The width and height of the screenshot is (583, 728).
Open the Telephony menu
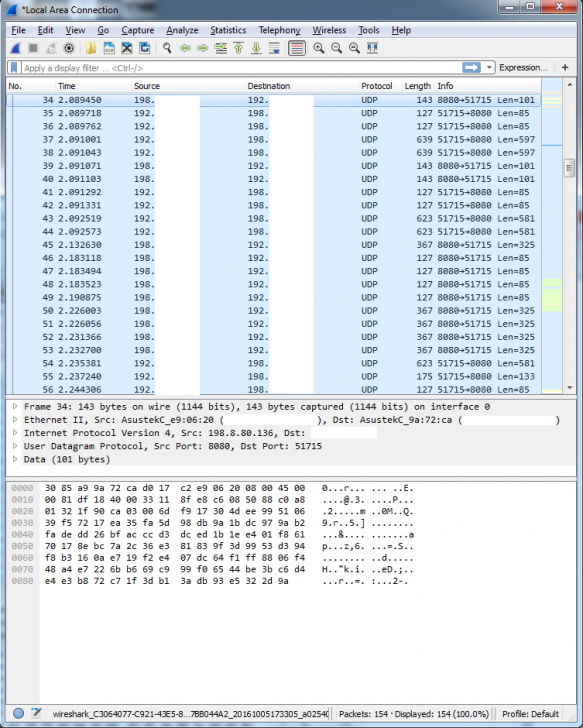coord(279,30)
